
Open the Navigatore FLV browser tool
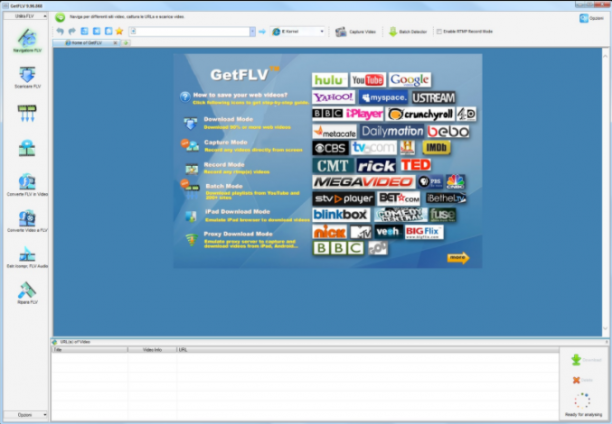click(27, 41)
